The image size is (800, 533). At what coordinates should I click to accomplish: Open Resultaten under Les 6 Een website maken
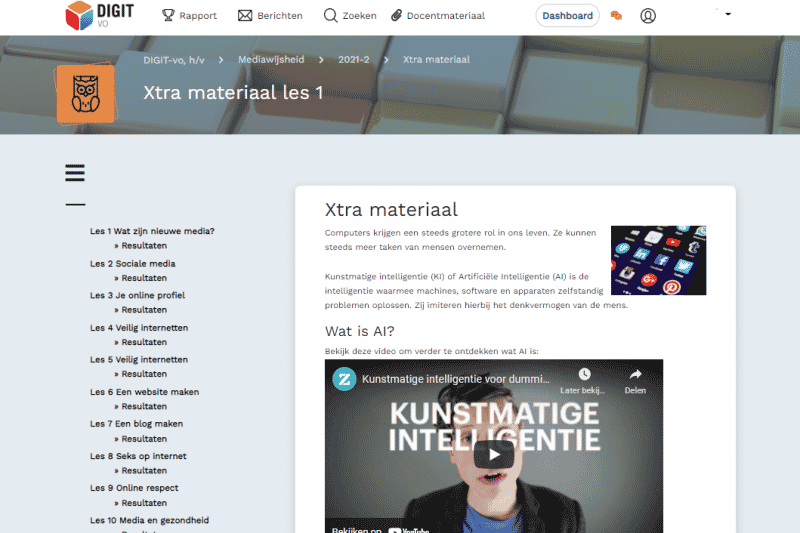tap(144, 407)
